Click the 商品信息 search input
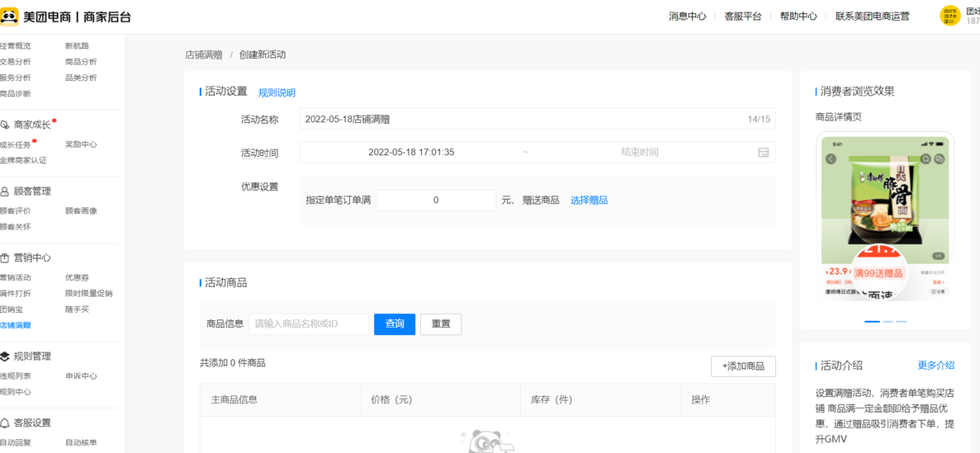 tap(309, 324)
